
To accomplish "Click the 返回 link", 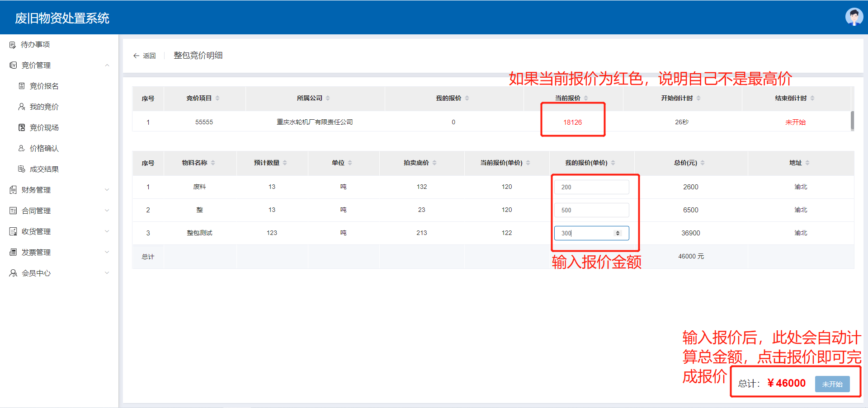I will pyautogui.click(x=149, y=56).
